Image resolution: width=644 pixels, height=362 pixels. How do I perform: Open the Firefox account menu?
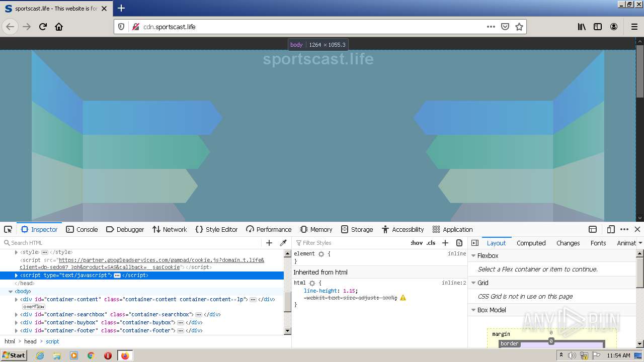[614, 27]
